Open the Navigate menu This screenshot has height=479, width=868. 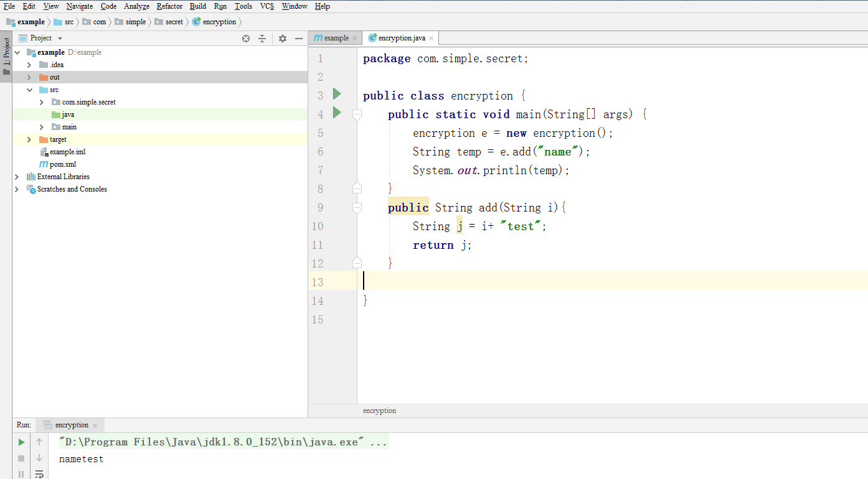coord(80,6)
